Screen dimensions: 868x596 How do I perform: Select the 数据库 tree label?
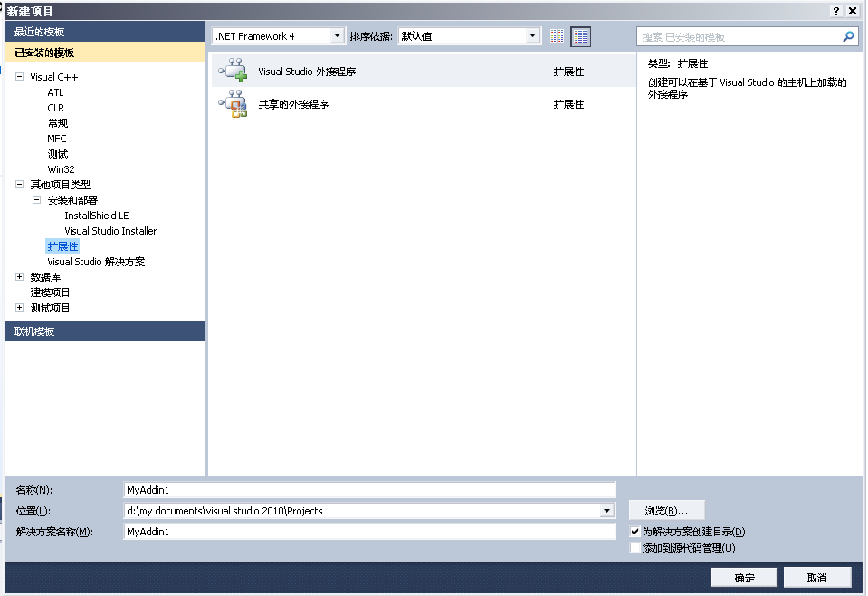coord(45,277)
